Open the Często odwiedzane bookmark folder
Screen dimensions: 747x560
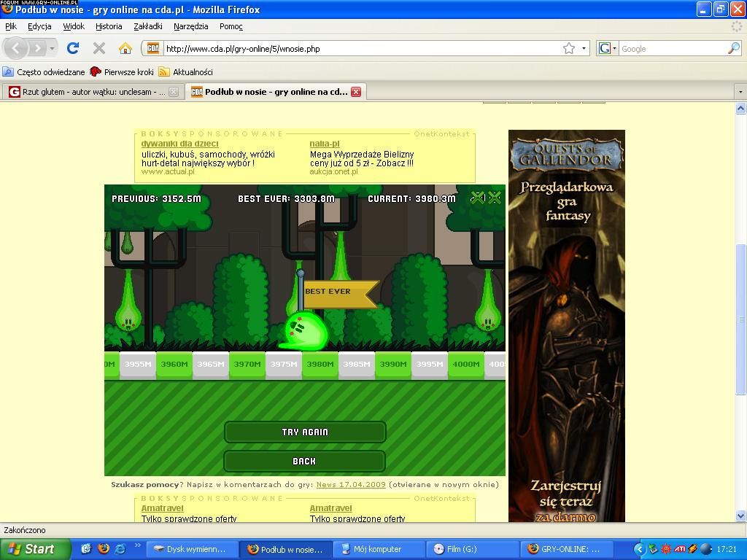point(43,72)
